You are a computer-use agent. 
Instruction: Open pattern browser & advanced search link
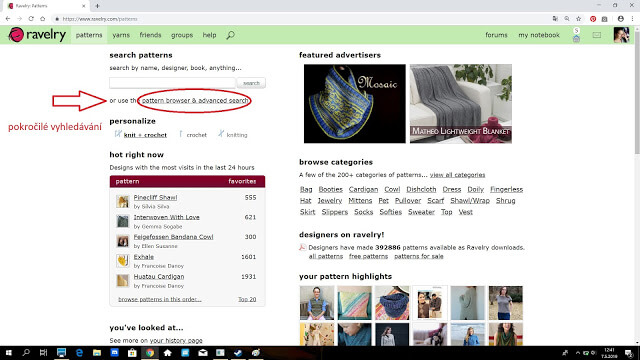(x=195, y=100)
